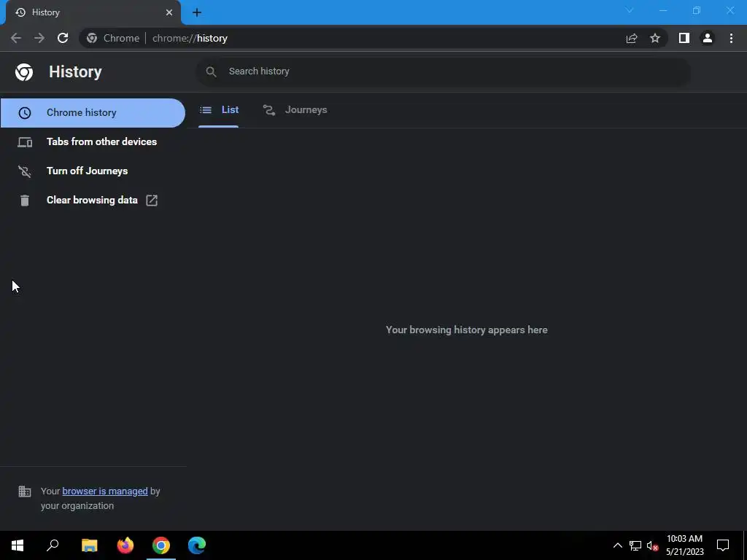
Task: Select the History browser tab
Action: [x=93, y=12]
